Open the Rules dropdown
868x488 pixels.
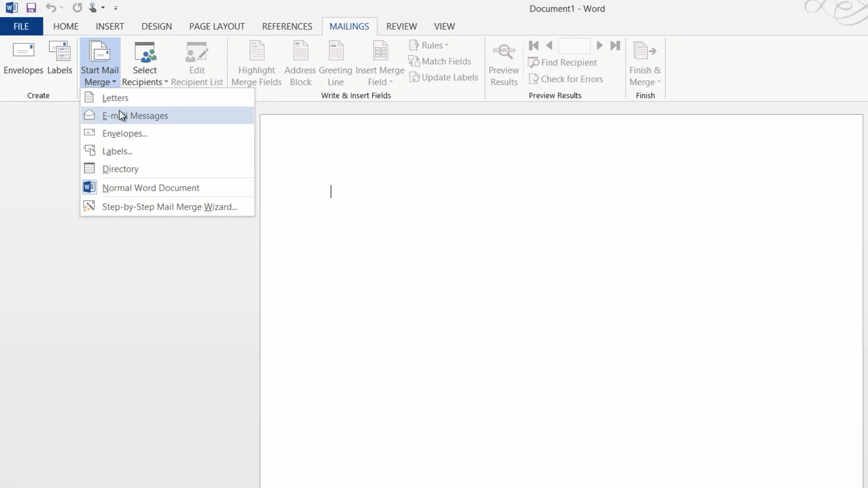click(x=429, y=45)
